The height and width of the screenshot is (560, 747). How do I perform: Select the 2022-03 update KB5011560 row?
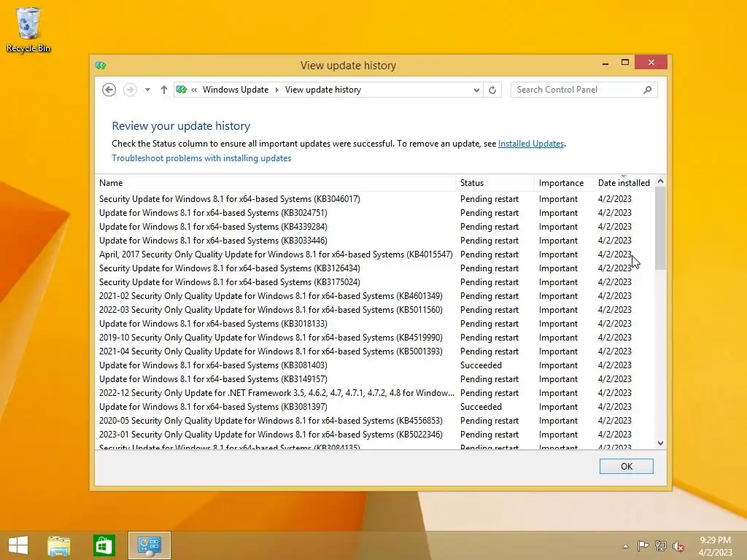tap(374, 309)
